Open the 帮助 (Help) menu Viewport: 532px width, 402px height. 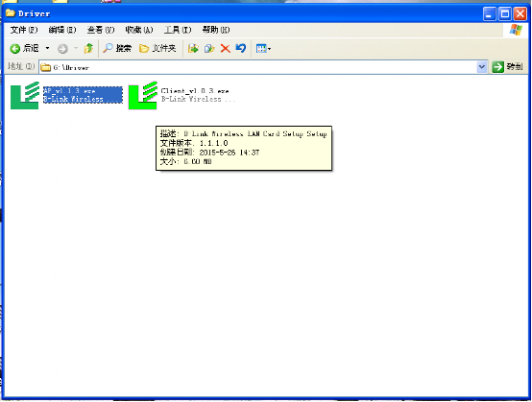click(216, 30)
